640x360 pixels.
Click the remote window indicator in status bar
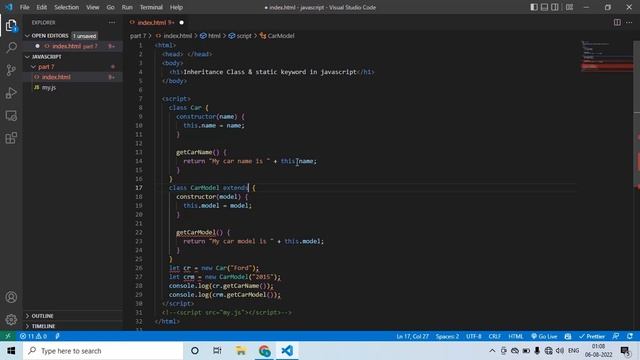coord(8,336)
